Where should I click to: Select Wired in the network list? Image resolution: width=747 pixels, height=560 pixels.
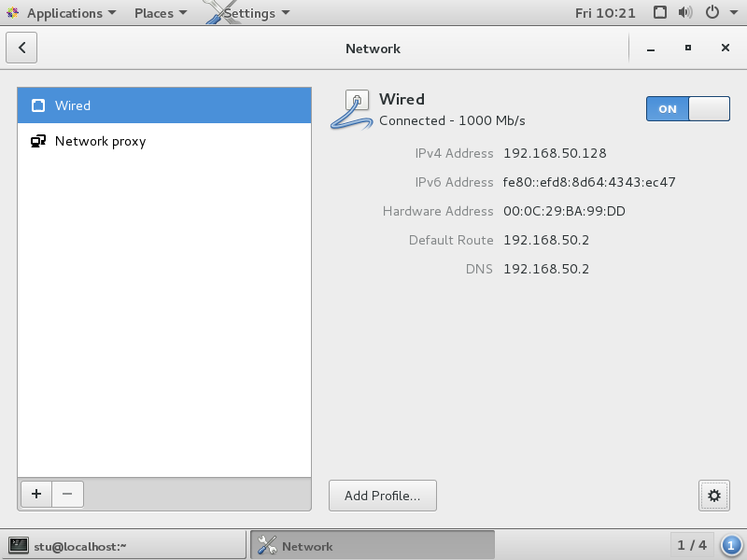(164, 105)
